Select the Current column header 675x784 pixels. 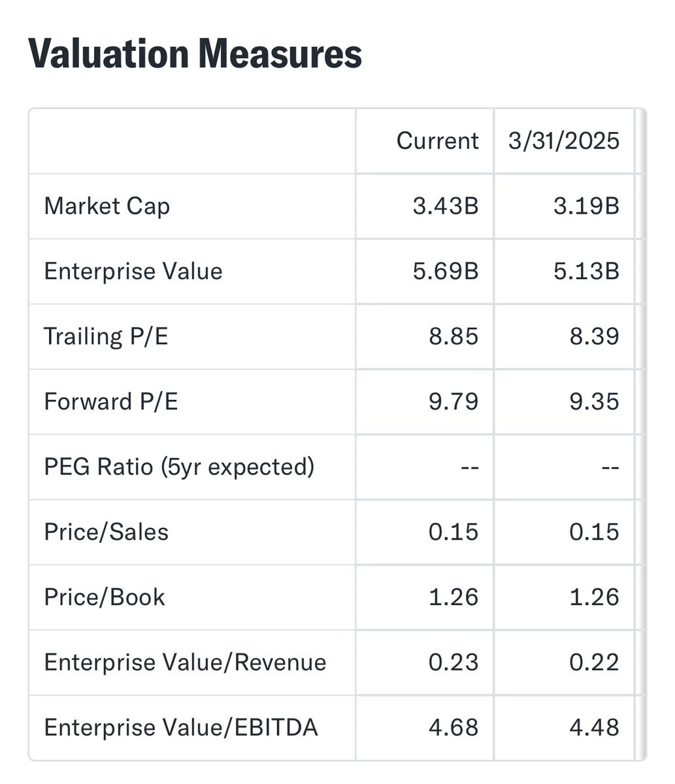point(437,141)
